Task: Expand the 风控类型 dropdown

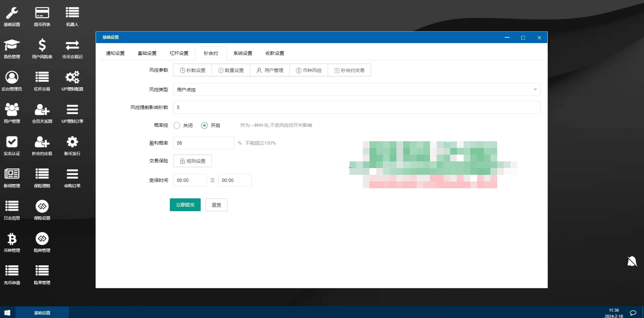Action: pos(356,89)
